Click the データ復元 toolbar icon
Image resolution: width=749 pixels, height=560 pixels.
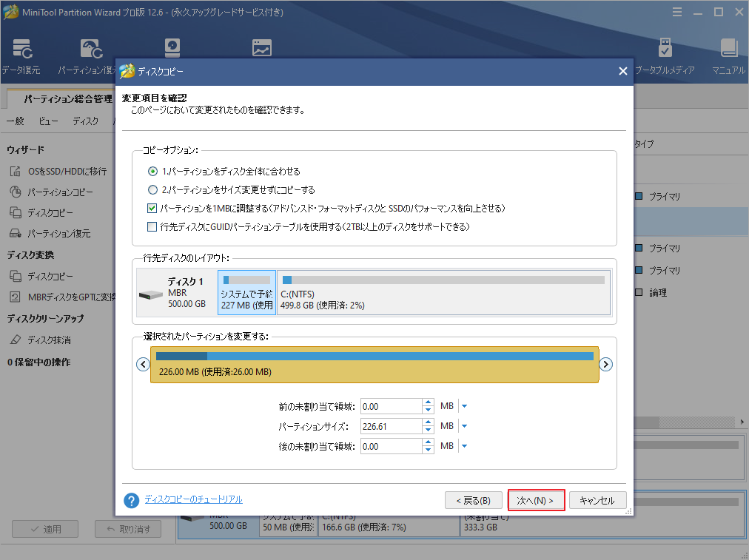coord(21,50)
